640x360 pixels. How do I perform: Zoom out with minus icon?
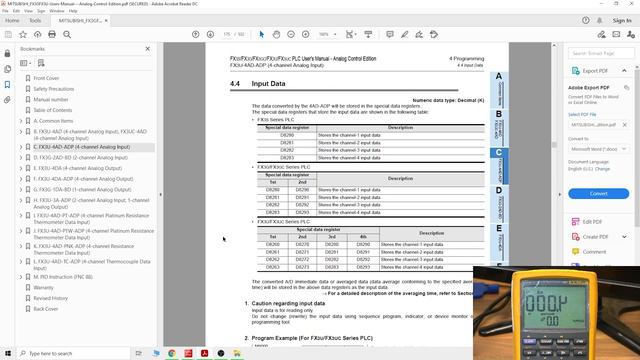(x=291, y=35)
